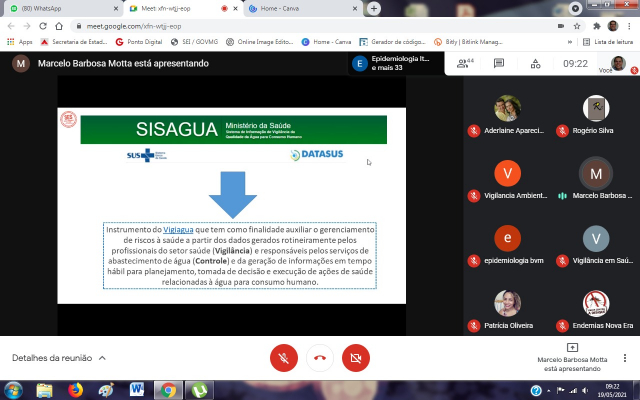Switch to the Home - Canva tab
The height and width of the screenshot is (400, 640).
point(304,9)
